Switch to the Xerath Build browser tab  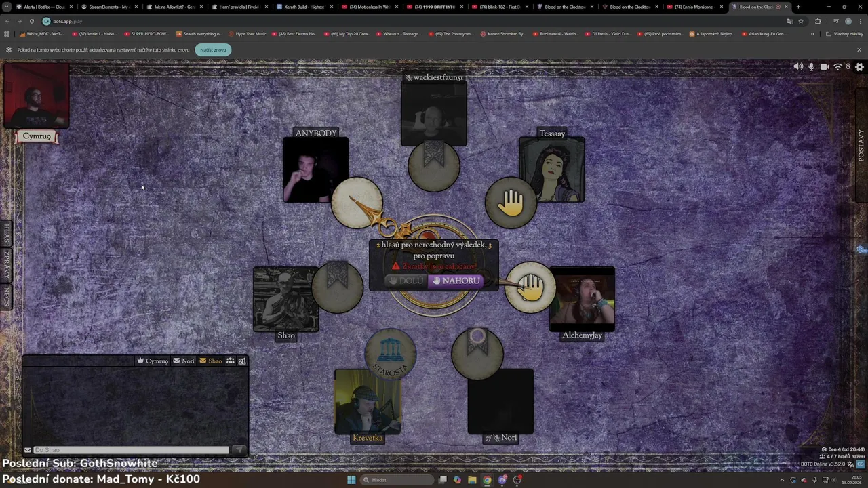(304, 7)
